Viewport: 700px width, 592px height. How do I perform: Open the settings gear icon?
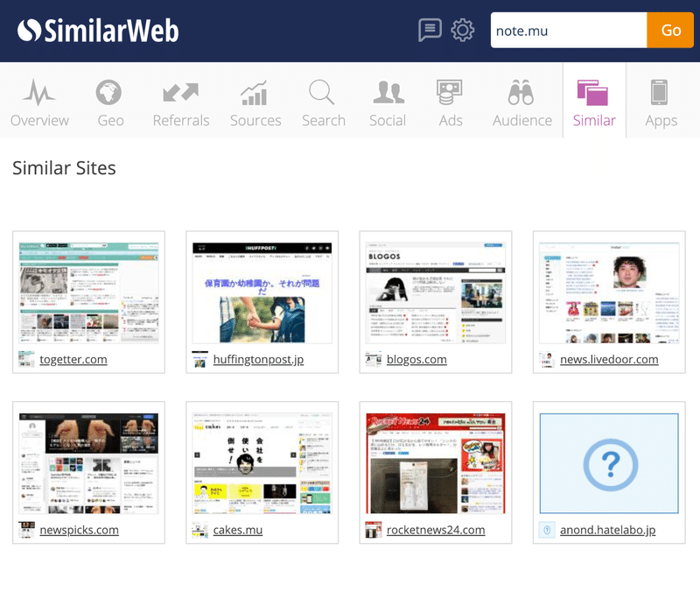coord(463,30)
